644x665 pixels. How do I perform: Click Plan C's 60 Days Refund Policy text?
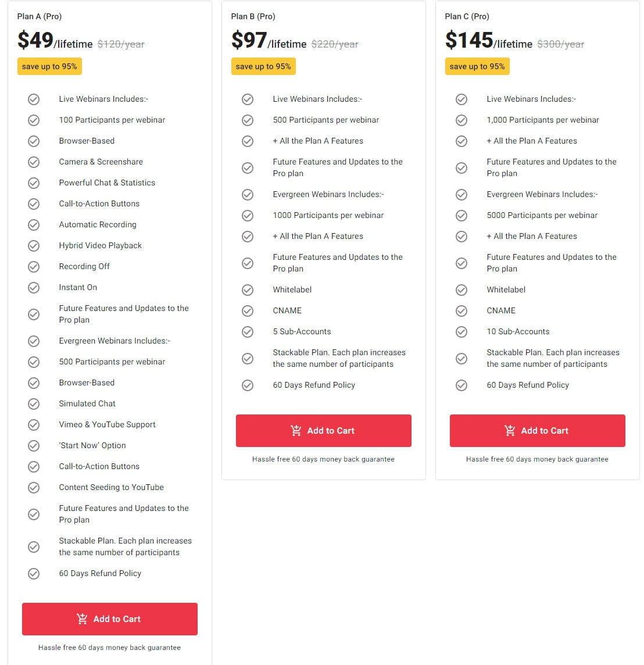(528, 385)
